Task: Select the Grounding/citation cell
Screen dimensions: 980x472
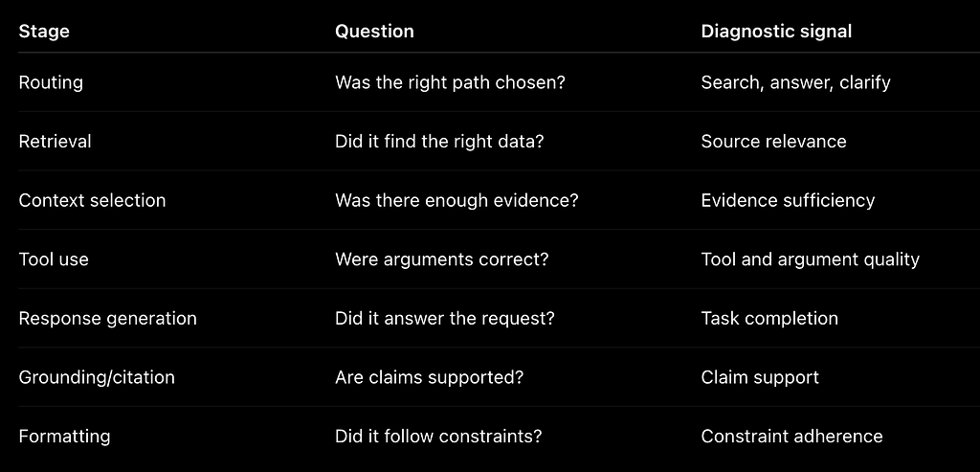Action: [97, 377]
